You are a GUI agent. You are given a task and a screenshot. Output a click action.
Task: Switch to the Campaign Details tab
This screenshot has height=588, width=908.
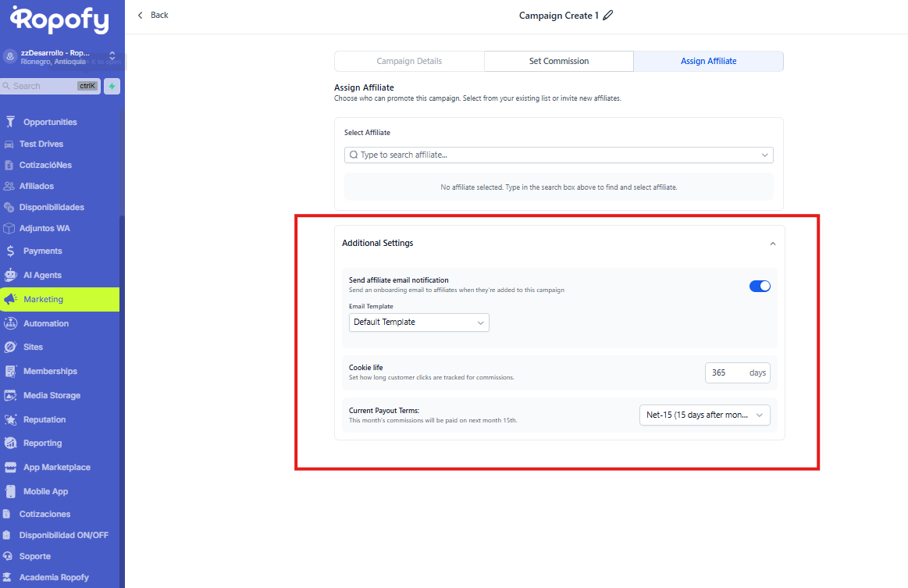point(409,61)
